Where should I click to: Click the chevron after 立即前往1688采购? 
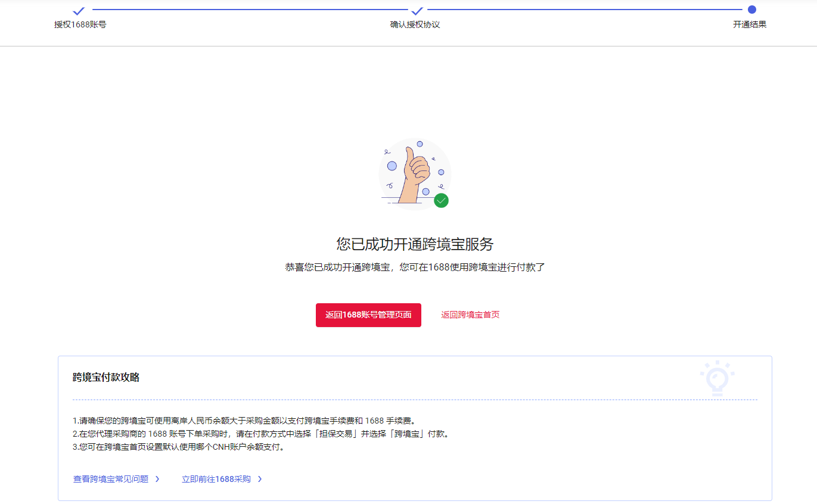(260, 479)
